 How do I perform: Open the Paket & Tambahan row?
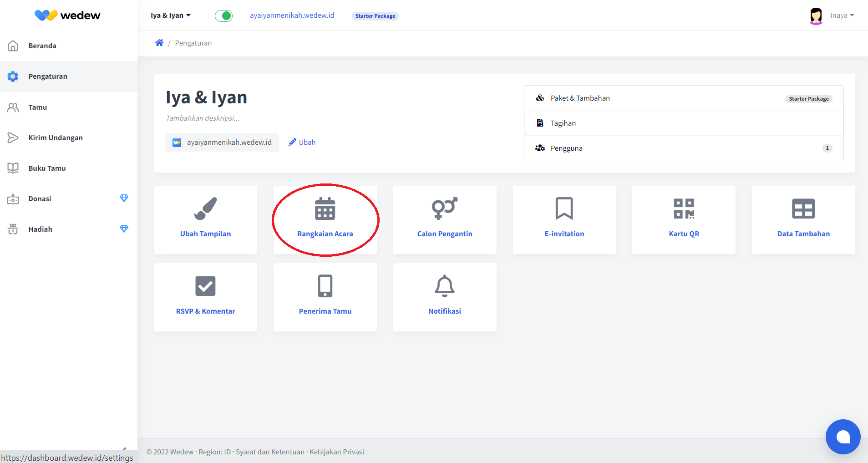tap(684, 98)
